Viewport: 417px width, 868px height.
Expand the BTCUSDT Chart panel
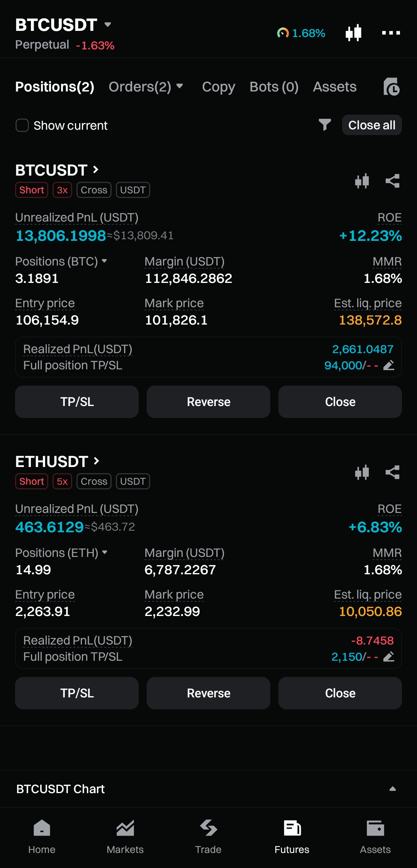click(x=392, y=789)
